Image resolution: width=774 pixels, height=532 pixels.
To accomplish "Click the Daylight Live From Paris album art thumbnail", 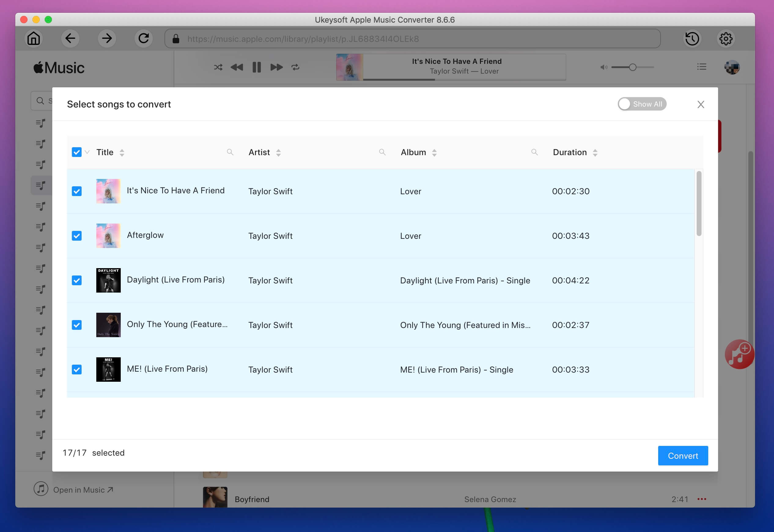I will pyautogui.click(x=108, y=280).
